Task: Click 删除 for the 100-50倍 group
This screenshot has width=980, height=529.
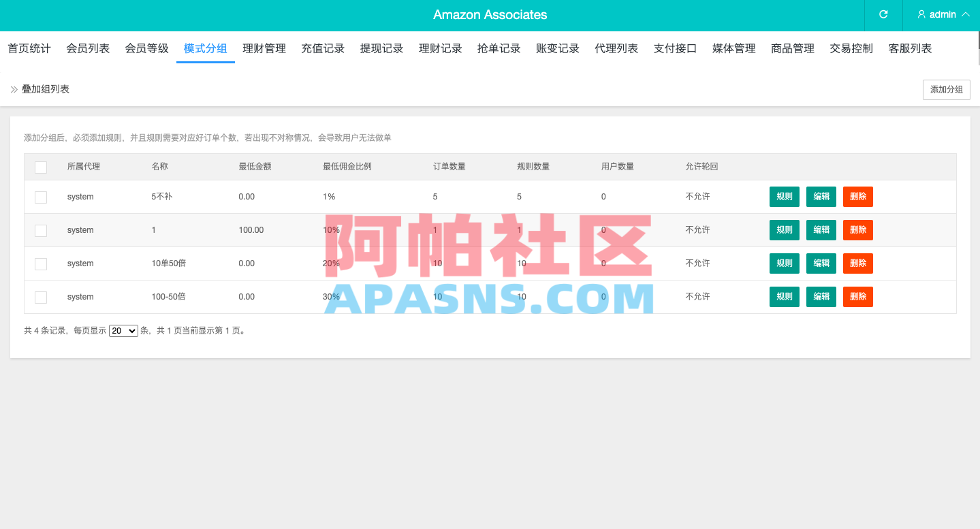Action: [x=858, y=297]
